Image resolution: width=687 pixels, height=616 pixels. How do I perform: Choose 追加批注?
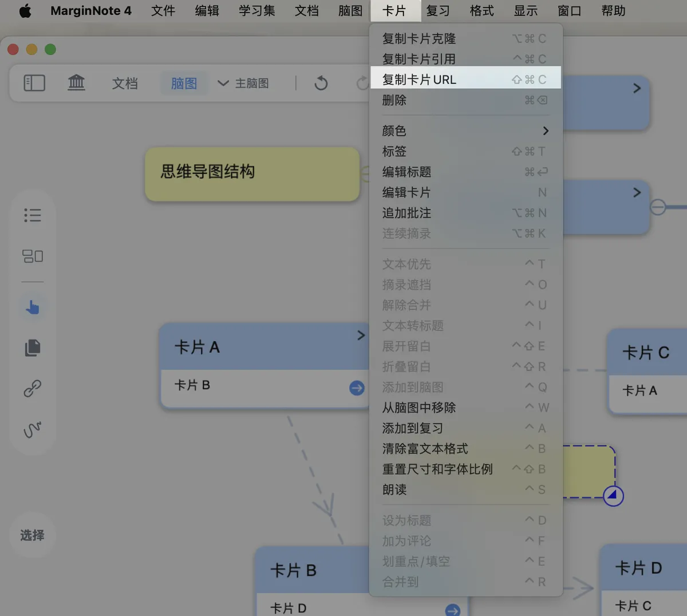[465, 213]
